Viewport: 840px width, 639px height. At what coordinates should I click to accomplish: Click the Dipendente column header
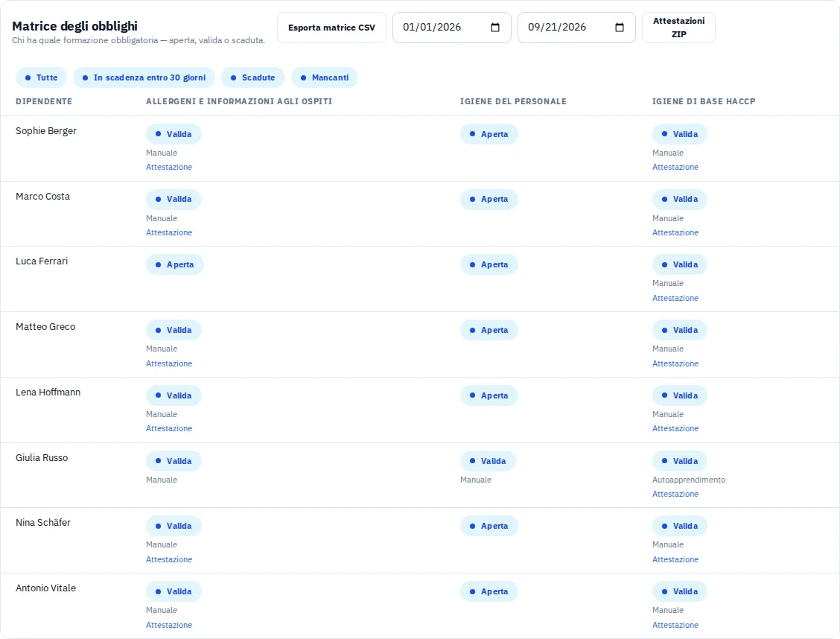point(44,101)
